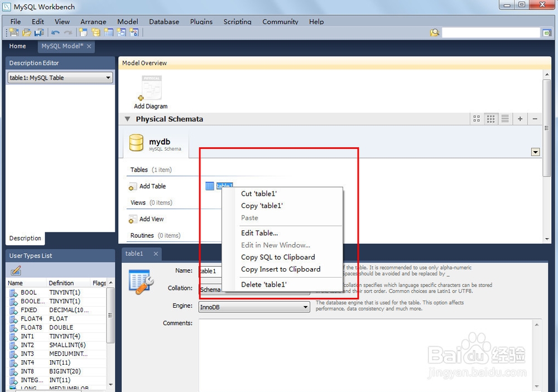Click the new diagram toolbar icon
Viewport: 558px width, 392px height.
[x=83, y=32]
